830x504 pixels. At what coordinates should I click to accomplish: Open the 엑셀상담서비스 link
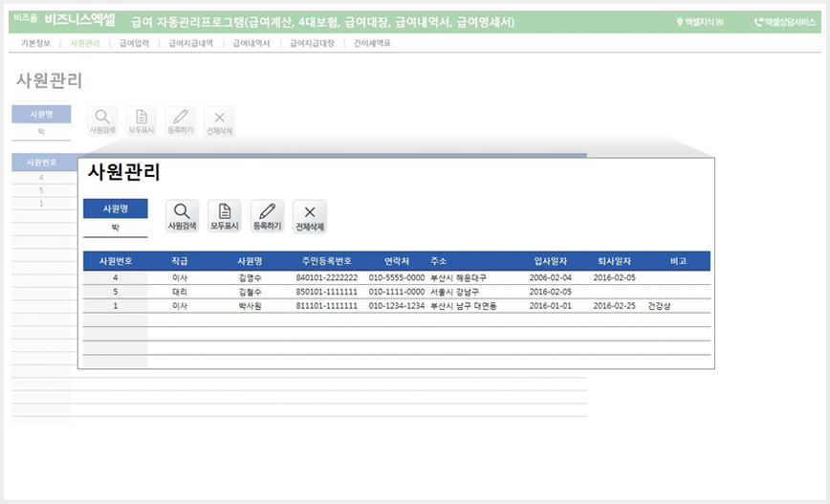coord(784,22)
